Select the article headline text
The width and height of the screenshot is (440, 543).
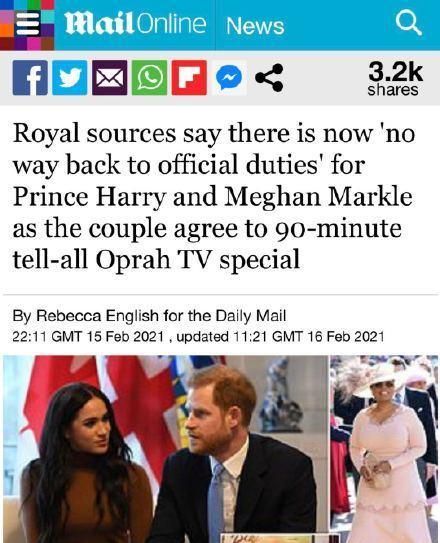(x=214, y=196)
